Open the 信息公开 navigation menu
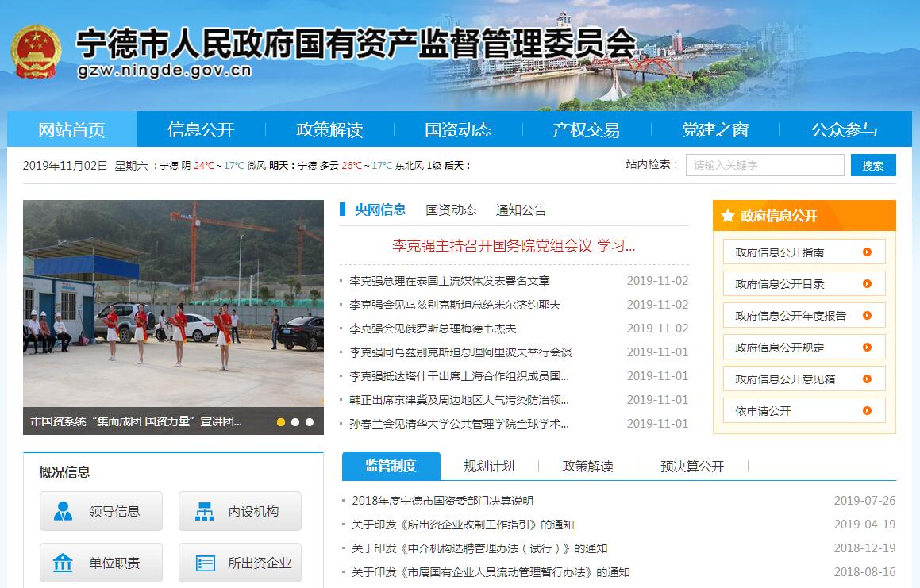This screenshot has height=588, width=920. (201, 130)
